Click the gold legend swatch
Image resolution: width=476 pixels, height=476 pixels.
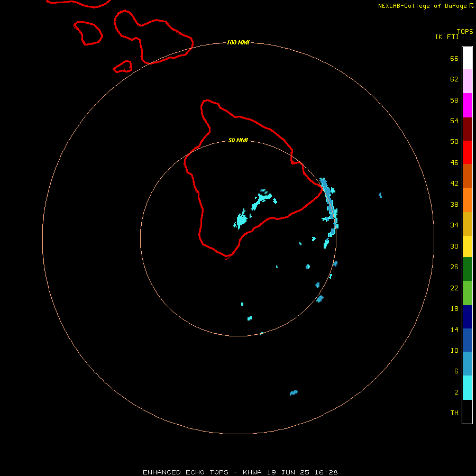(x=467, y=224)
